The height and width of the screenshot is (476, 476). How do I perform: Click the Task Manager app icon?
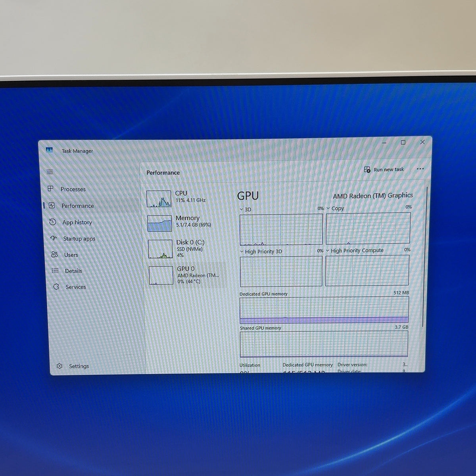49,150
